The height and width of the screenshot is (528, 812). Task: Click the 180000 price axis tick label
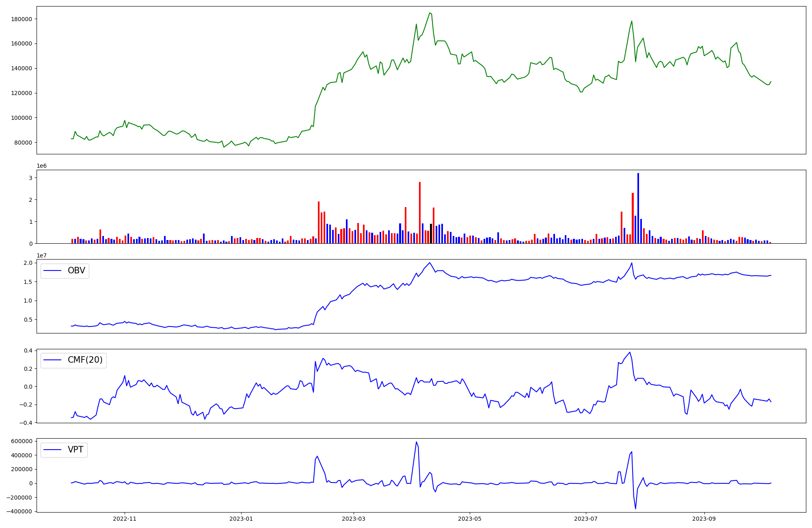(21, 19)
